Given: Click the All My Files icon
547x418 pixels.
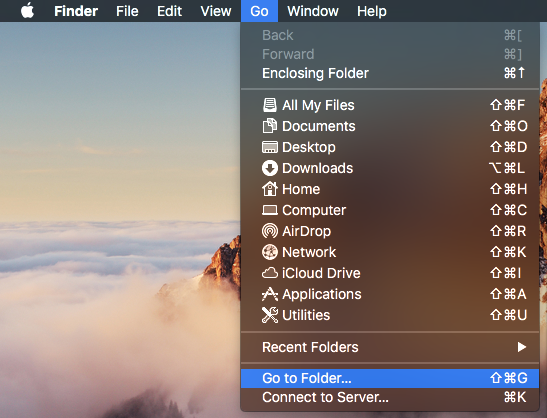Looking at the screenshot, I should coord(270,105).
